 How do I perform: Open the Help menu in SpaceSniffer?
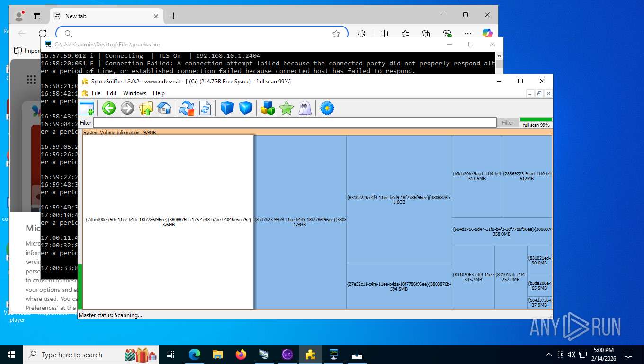tap(159, 93)
